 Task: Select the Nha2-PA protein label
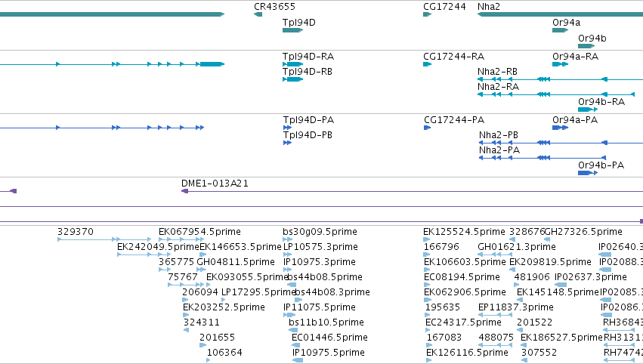click(x=499, y=150)
